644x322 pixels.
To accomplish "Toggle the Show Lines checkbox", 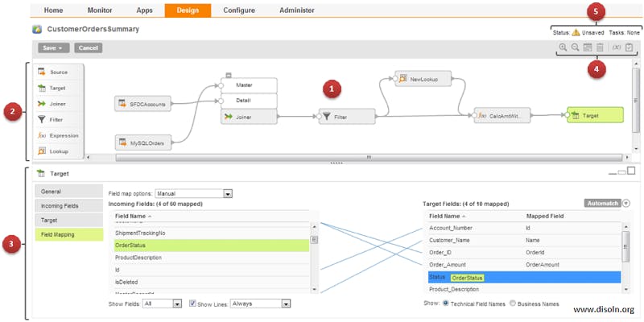I will [x=192, y=303].
